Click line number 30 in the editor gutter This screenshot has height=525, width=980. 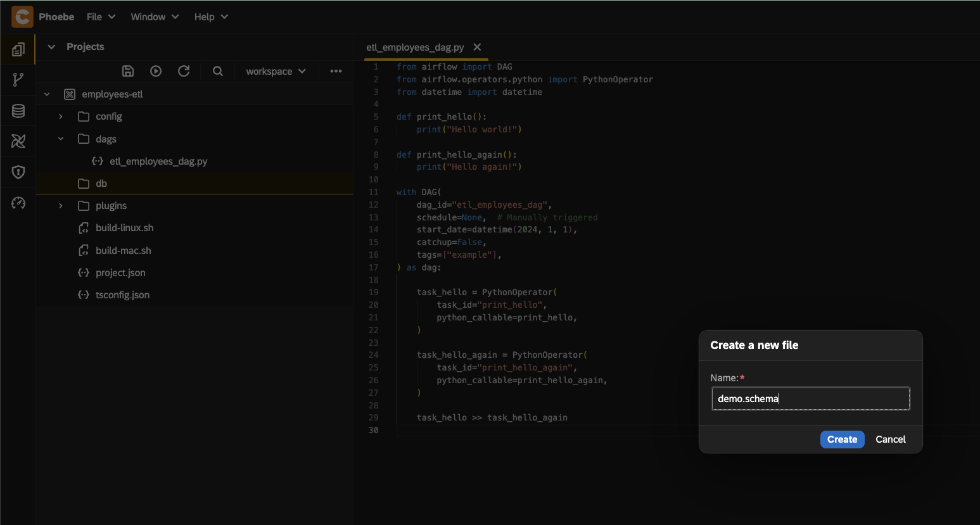click(x=374, y=430)
